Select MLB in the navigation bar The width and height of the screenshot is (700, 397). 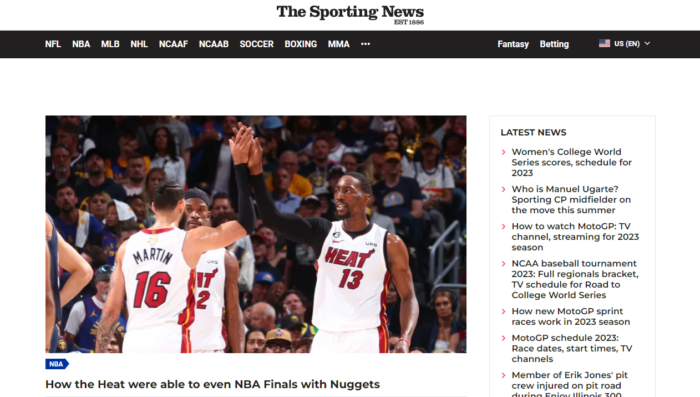coord(110,44)
